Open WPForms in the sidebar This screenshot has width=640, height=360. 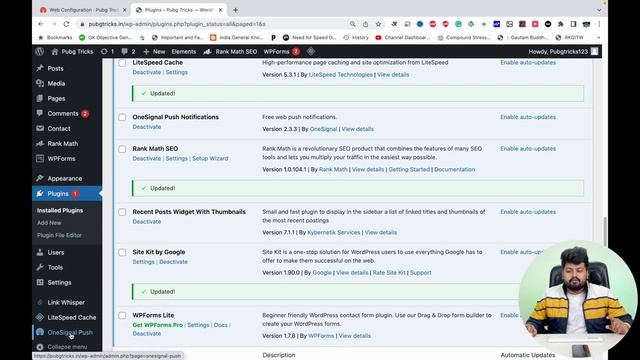coord(61,159)
